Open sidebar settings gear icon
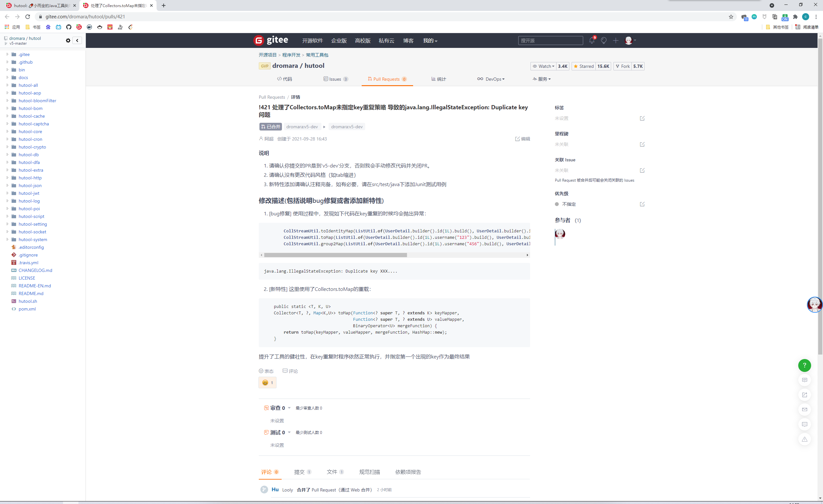 pos(68,40)
